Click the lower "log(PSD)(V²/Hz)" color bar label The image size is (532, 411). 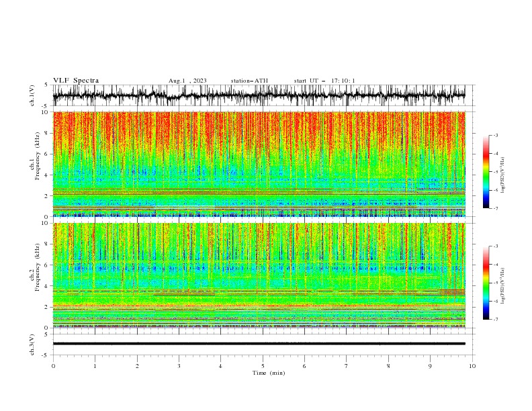[503, 286]
